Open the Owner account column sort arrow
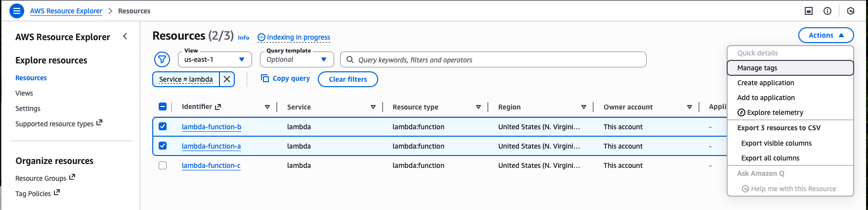The height and width of the screenshot is (210, 868). point(690,107)
